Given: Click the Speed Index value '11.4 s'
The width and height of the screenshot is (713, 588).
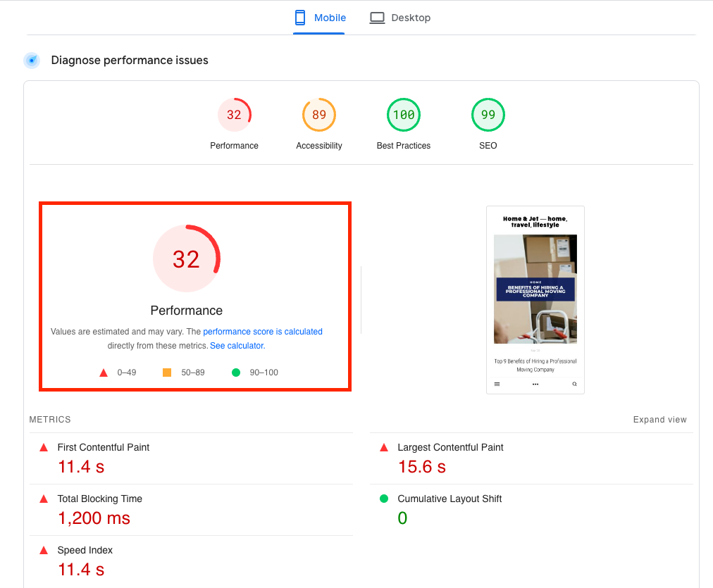Looking at the screenshot, I should 81,570.
